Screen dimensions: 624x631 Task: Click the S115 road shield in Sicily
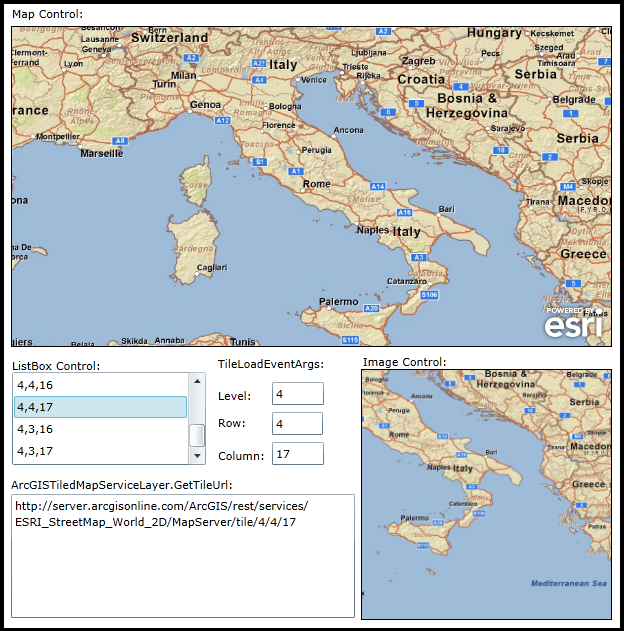[350, 340]
